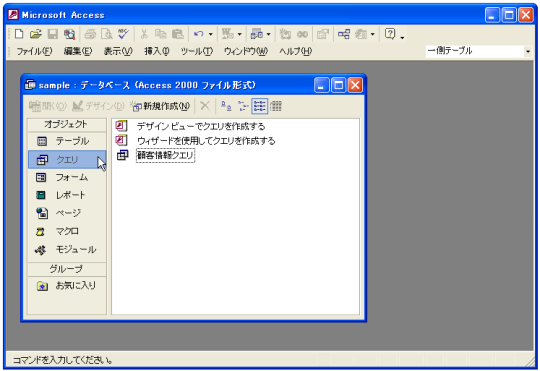Click the Copy icon in toolbar
540x371 pixels.
coord(160,34)
